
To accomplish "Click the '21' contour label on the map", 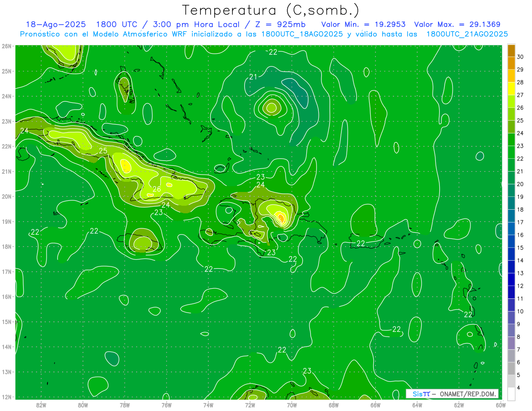I will 253,77.
